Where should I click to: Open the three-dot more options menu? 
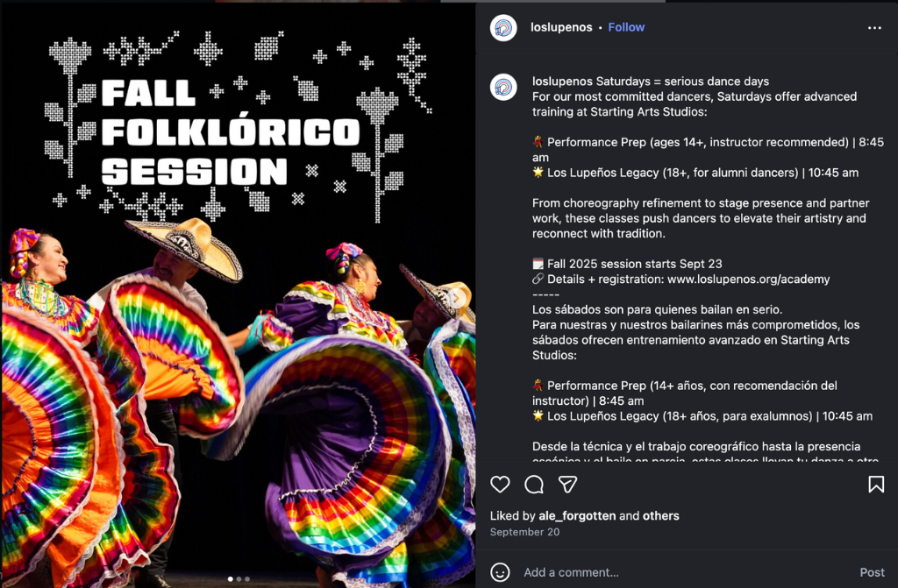click(x=874, y=27)
